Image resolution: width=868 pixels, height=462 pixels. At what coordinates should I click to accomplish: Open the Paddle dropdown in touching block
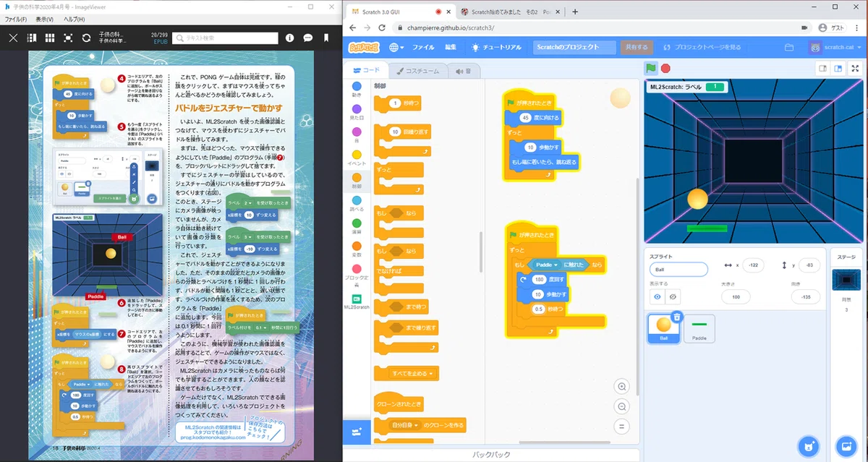547,265
